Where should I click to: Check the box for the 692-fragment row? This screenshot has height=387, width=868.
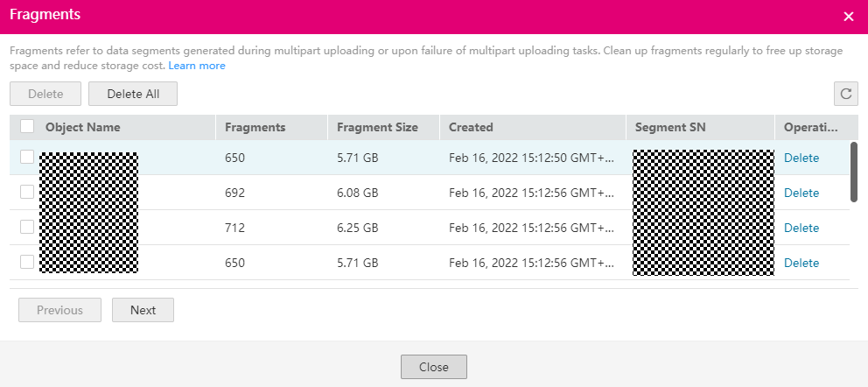pos(27,192)
